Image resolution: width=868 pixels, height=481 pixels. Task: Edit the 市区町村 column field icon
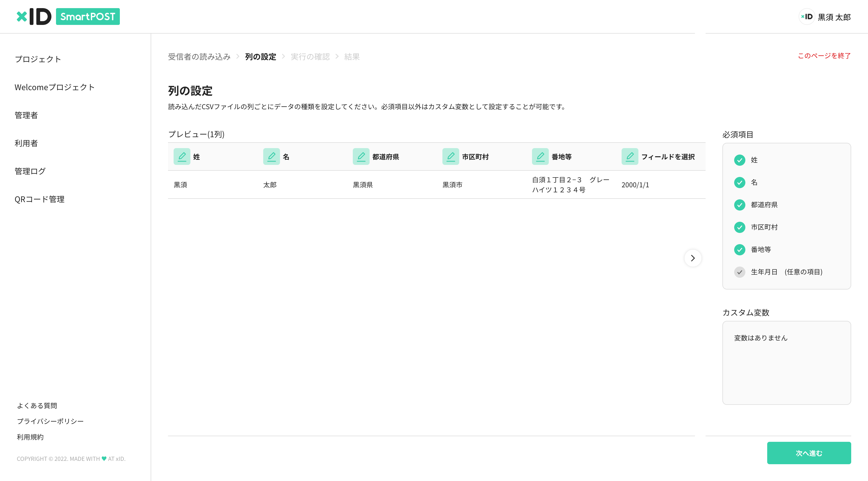(x=451, y=156)
